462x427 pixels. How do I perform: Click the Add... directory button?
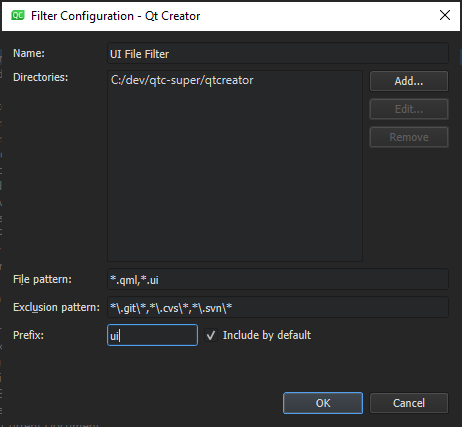pos(409,81)
